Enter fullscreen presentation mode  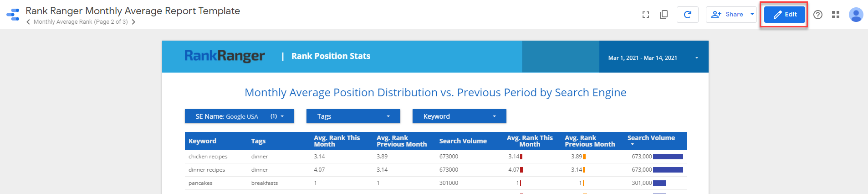click(645, 15)
